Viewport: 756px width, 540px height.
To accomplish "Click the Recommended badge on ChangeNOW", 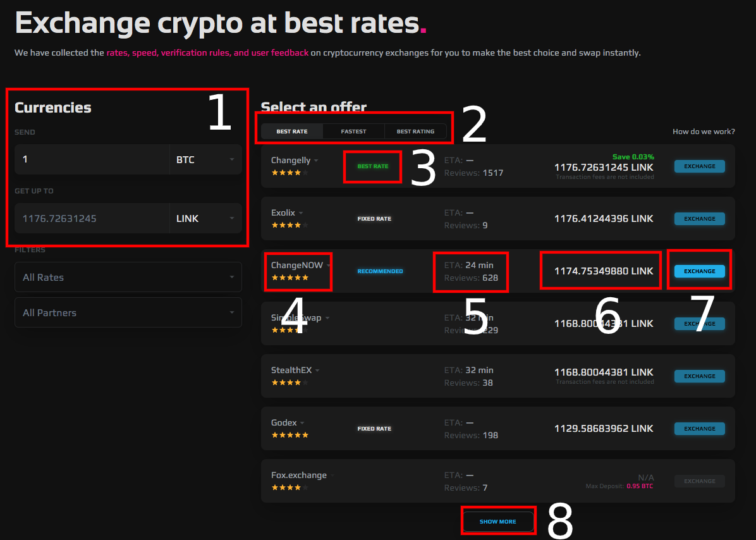I will tap(380, 271).
